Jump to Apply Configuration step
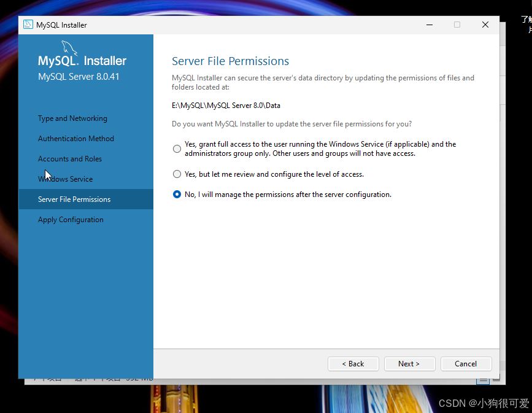Image resolution: width=532 pixels, height=413 pixels. tap(71, 220)
